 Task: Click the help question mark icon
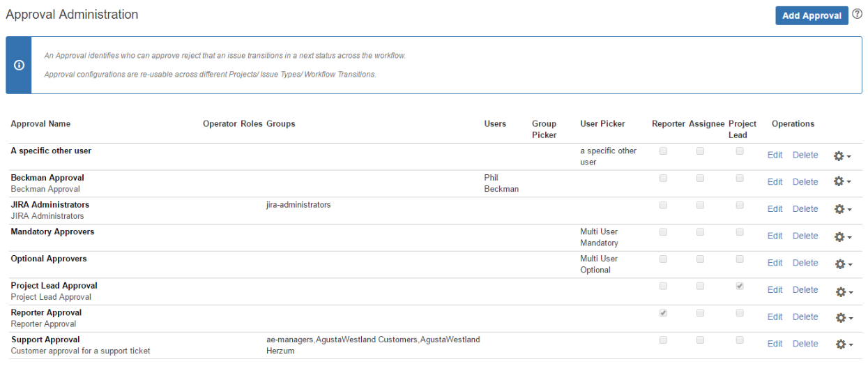point(858,14)
